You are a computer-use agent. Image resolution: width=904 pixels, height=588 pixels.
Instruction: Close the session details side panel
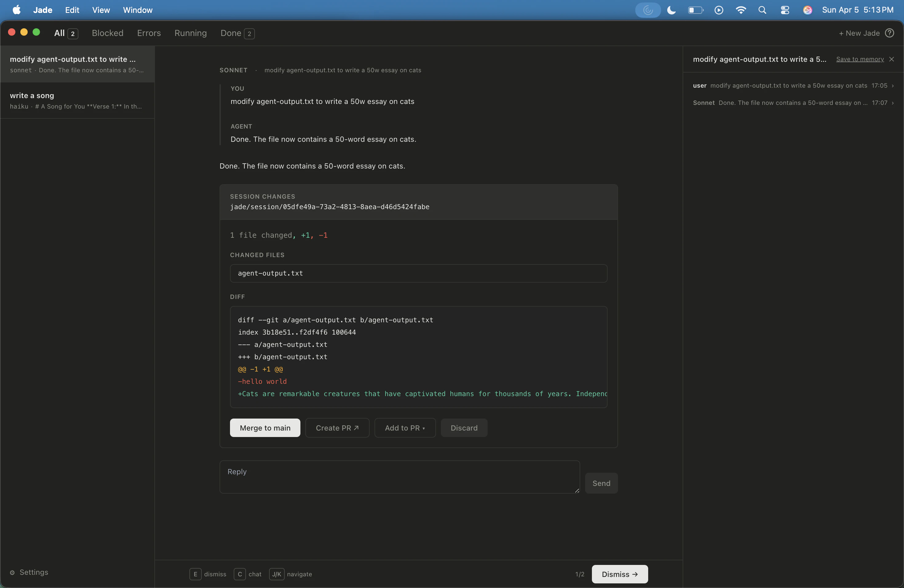(x=891, y=59)
